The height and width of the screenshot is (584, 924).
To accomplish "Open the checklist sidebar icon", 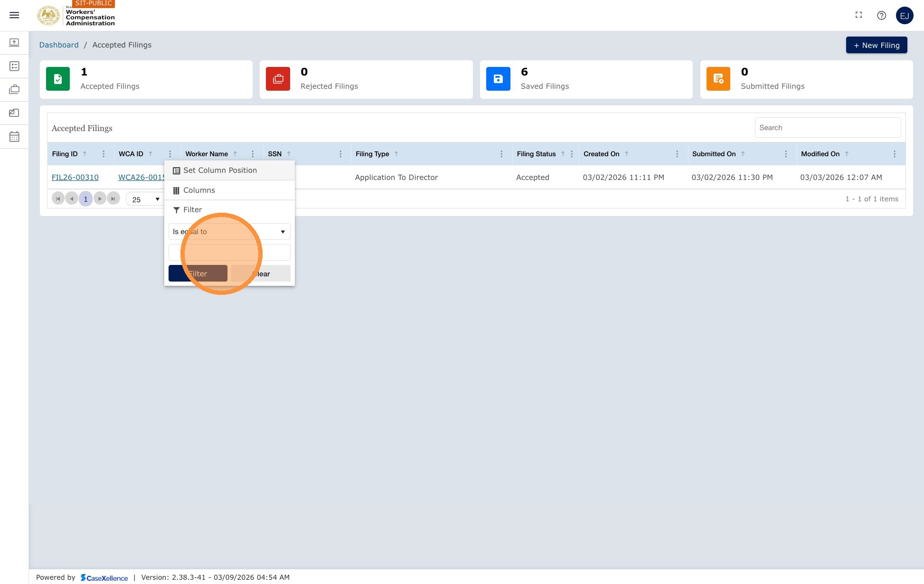I will (x=14, y=66).
